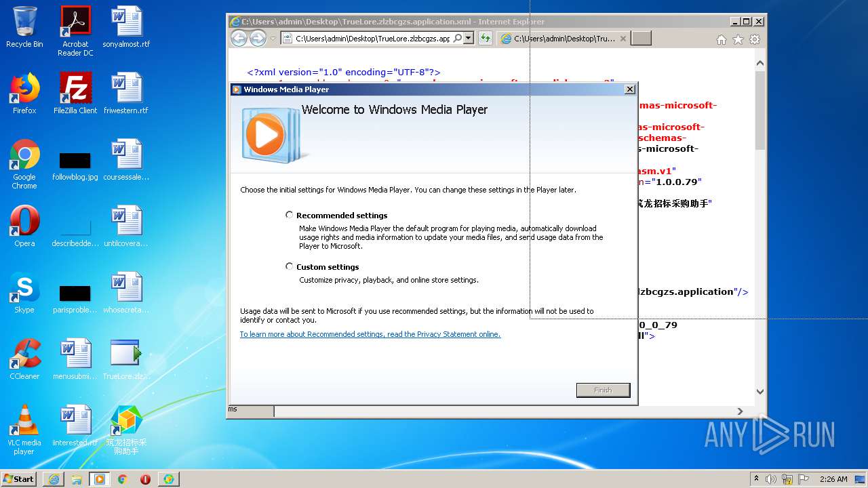Screen dimensions: 868x488
Task: Open the describedde file icon
Action: pos(75,231)
